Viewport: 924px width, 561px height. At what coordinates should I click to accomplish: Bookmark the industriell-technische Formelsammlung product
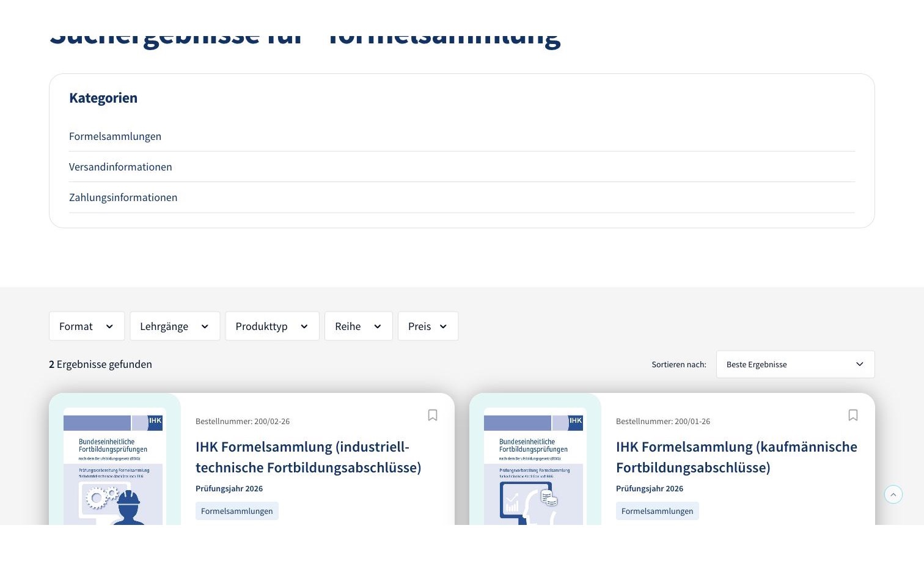(x=433, y=416)
